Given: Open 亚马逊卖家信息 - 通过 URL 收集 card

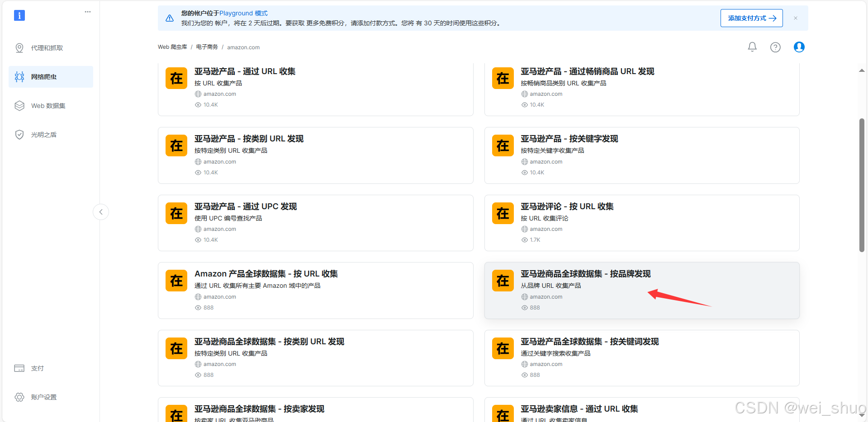Looking at the screenshot, I should click(x=642, y=410).
